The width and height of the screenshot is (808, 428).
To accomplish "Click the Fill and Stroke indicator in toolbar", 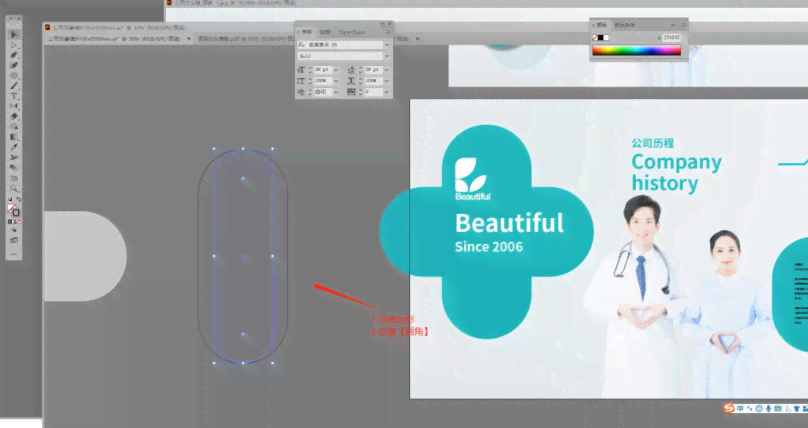I will click(13, 210).
